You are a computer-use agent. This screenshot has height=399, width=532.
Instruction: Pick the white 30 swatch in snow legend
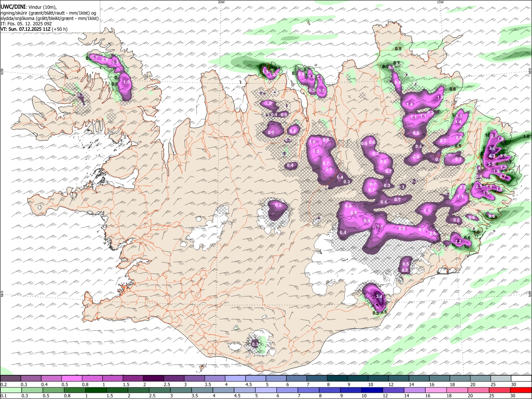(x=521, y=378)
